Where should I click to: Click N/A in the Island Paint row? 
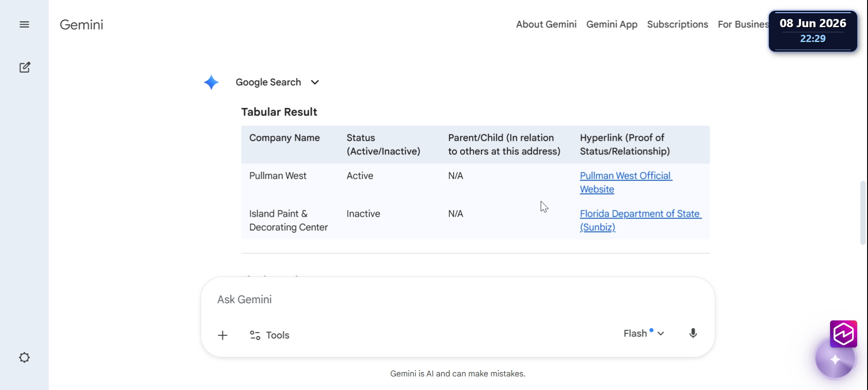[x=456, y=214]
